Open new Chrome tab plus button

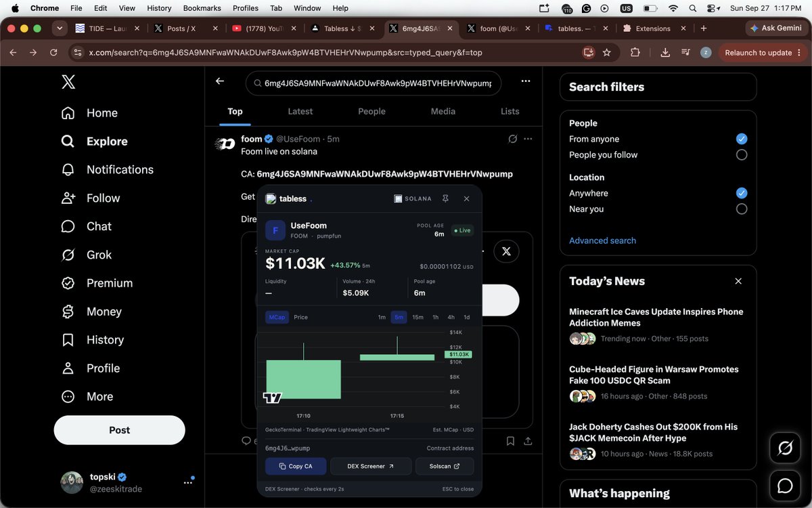(x=704, y=28)
